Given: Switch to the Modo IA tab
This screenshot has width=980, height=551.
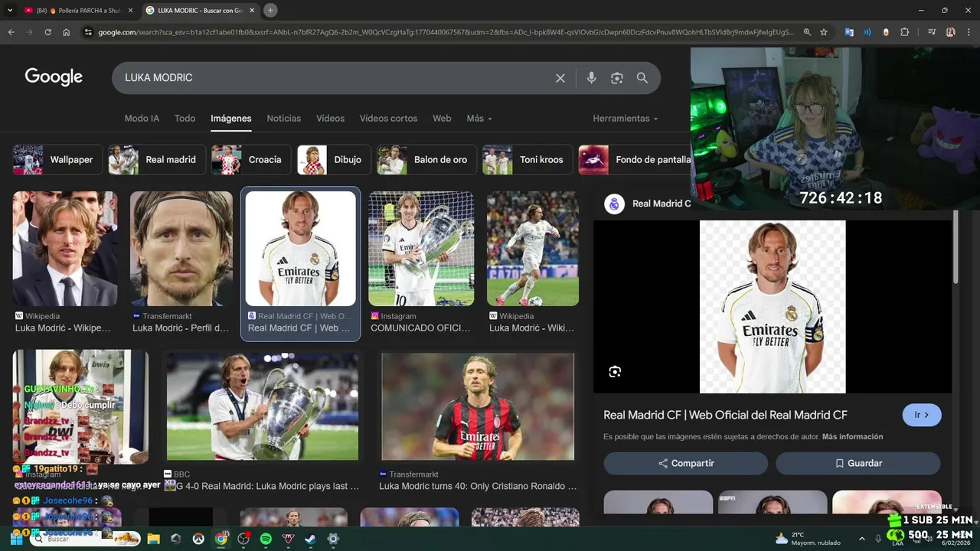Looking at the screenshot, I should 142,119.
